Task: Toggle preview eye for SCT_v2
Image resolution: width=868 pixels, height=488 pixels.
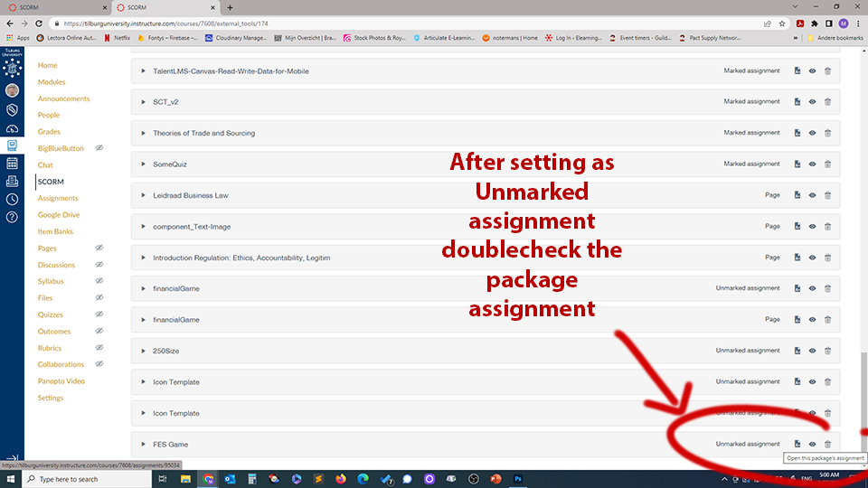Action: (x=812, y=102)
